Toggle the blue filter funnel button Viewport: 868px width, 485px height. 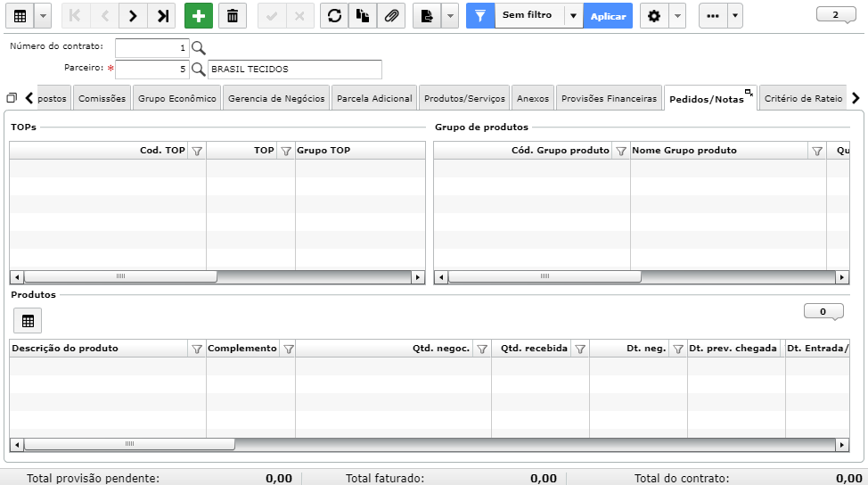[x=480, y=16]
